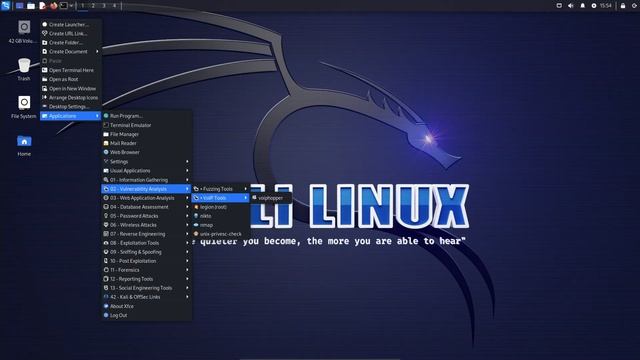Click the lock screen icon

click(623, 6)
